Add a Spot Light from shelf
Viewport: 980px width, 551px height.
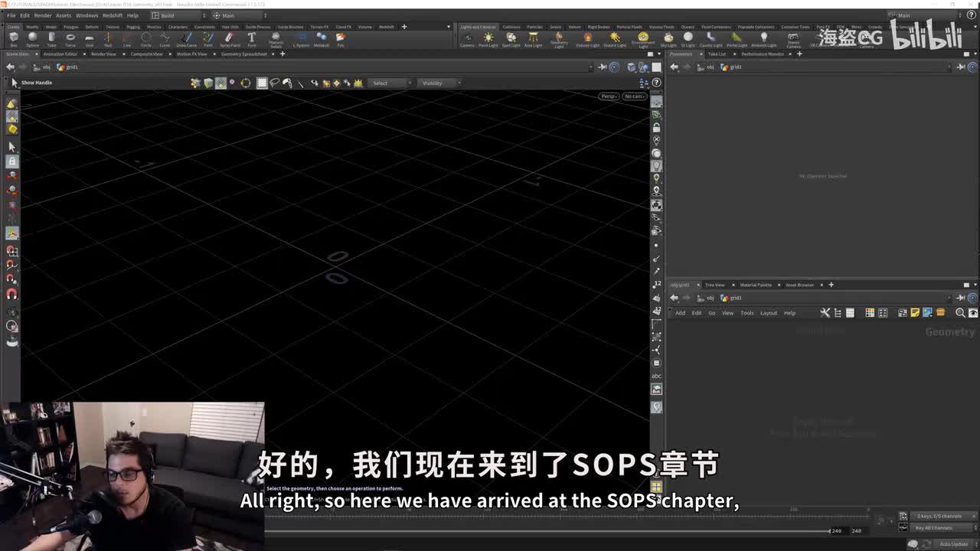511,39
